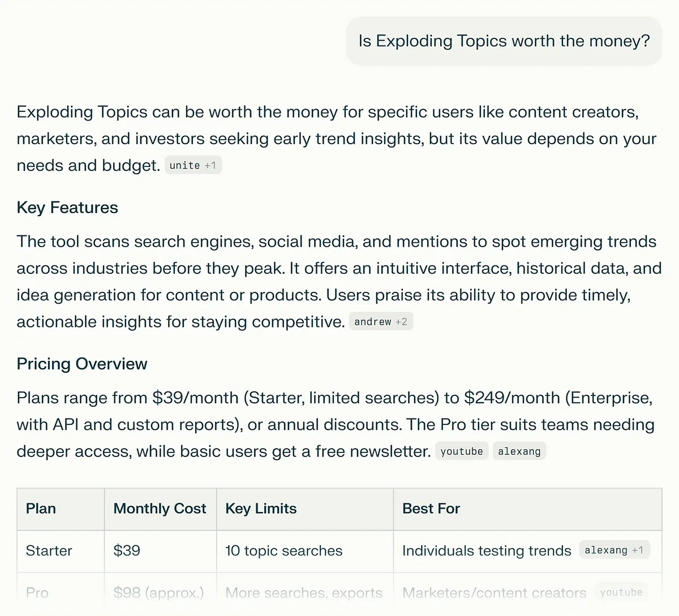Click the "Key Limits" column header
679x616 pixels.
(260, 509)
